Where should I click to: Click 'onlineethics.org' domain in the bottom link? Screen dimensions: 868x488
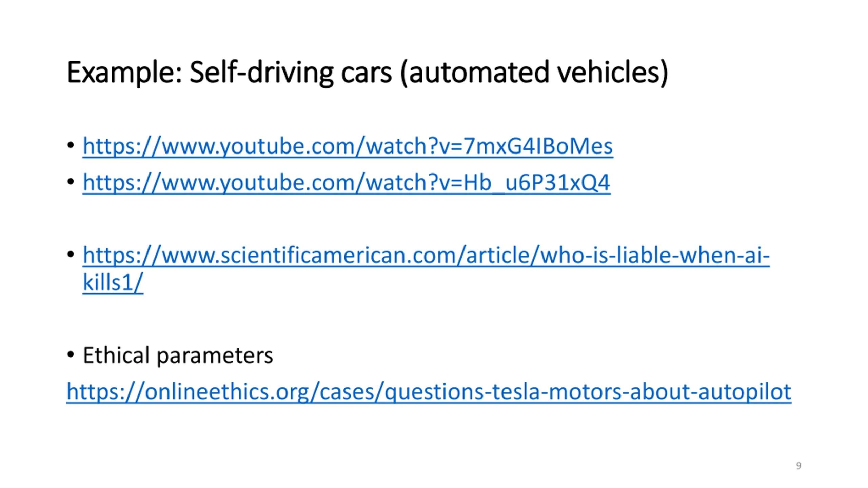[x=226, y=392]
